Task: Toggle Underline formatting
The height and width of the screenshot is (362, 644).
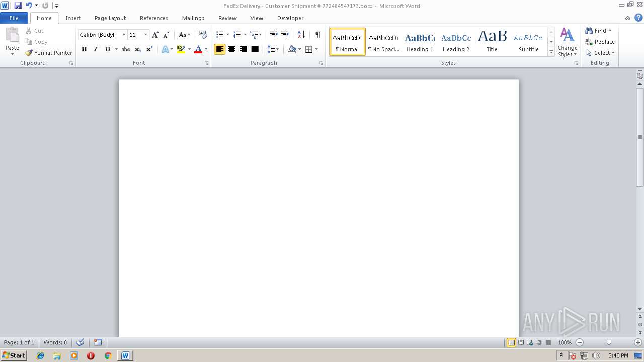Action: [x=107, y=49]
